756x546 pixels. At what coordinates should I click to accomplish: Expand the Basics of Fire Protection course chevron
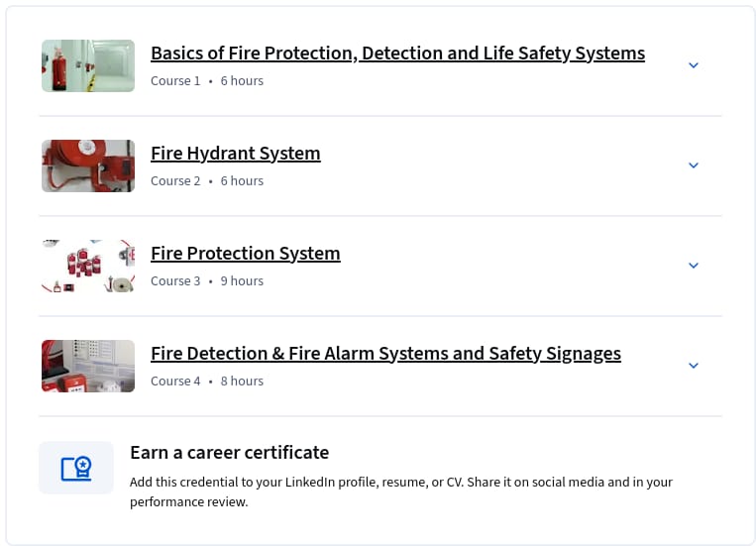point(694,65)
